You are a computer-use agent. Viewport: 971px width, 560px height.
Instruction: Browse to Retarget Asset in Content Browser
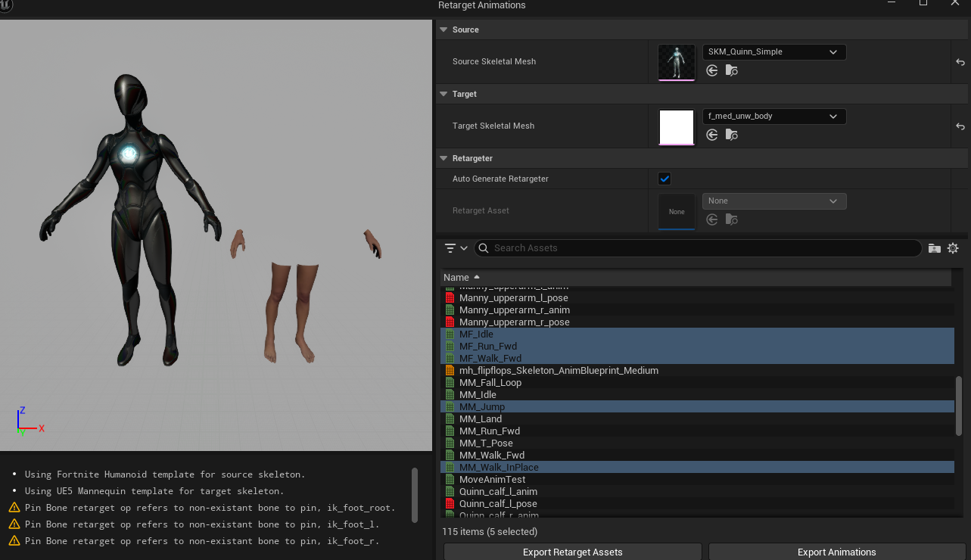pyautogui.click(x=731, y=219)
